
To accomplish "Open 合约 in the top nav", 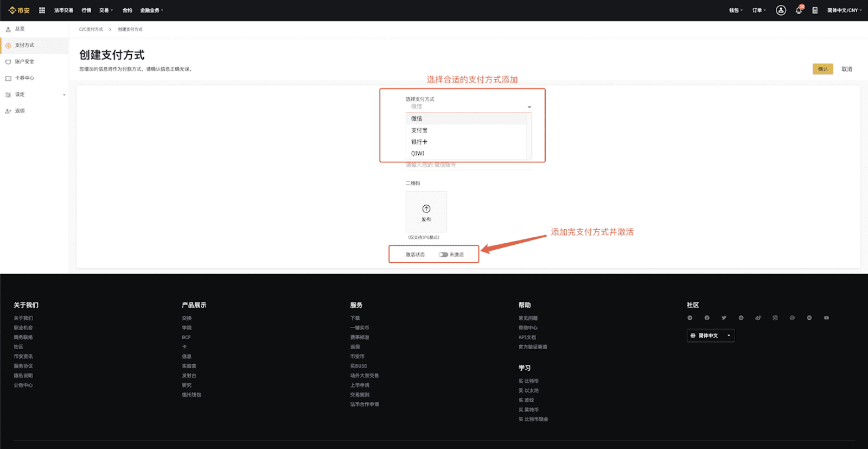I will pyautogui.click(x=127, y=10).
